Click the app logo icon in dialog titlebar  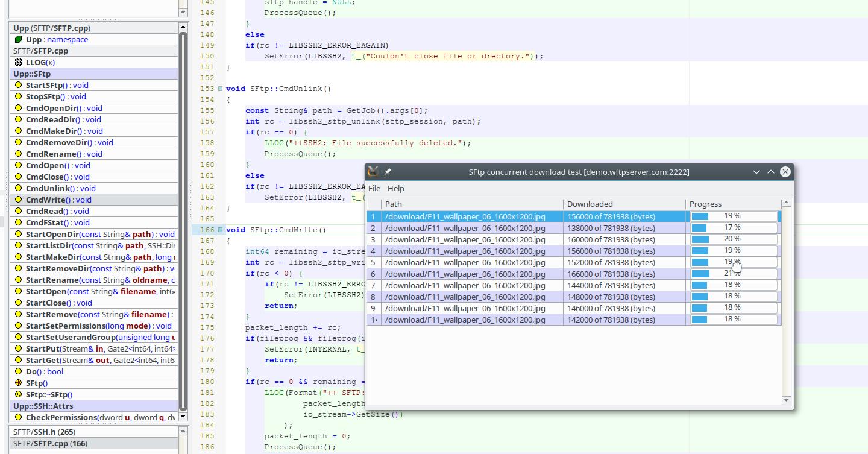373,172
